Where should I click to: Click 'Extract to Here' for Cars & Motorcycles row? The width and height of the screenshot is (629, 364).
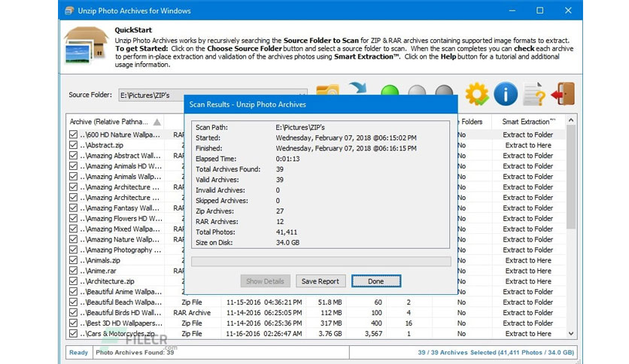point(528,333)
